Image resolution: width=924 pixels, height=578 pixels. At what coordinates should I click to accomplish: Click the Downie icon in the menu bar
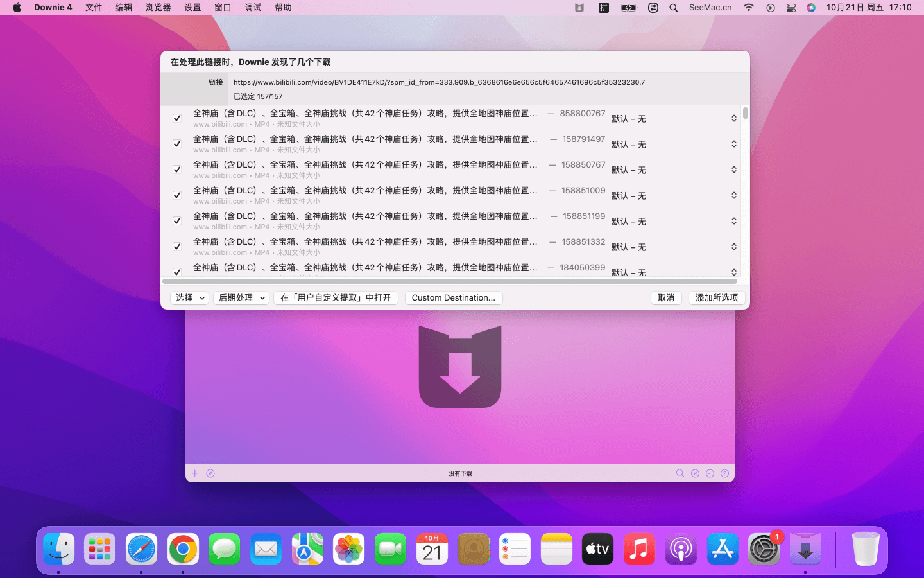[x=579, y=8]
